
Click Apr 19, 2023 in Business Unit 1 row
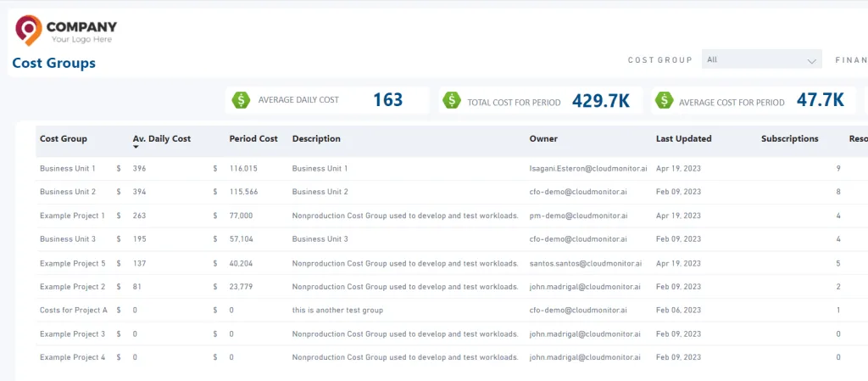pos(679,168)
